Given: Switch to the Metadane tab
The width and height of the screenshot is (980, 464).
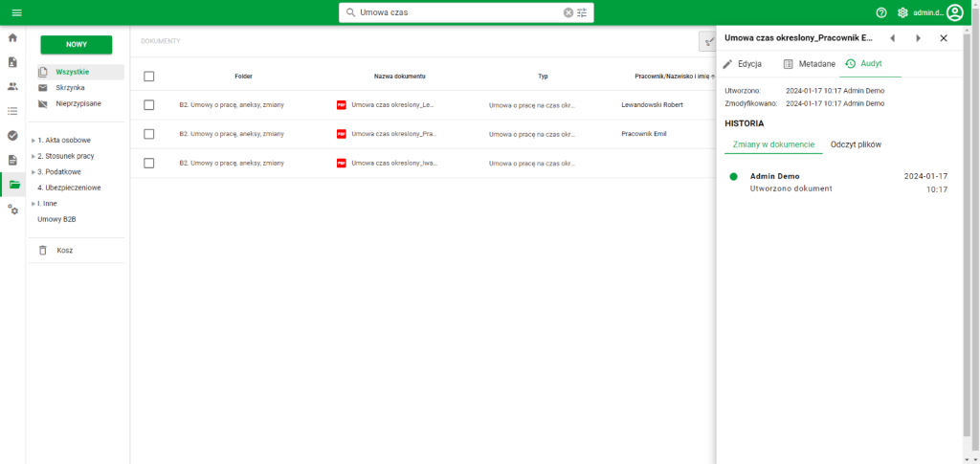Looking at the screenshot, I should [x=809, y=64].
